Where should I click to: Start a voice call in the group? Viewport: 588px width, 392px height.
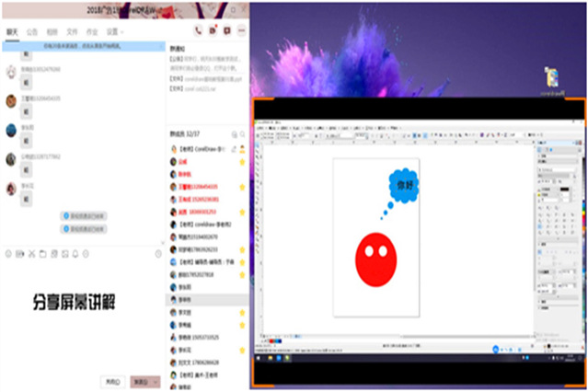pos(198,30)
